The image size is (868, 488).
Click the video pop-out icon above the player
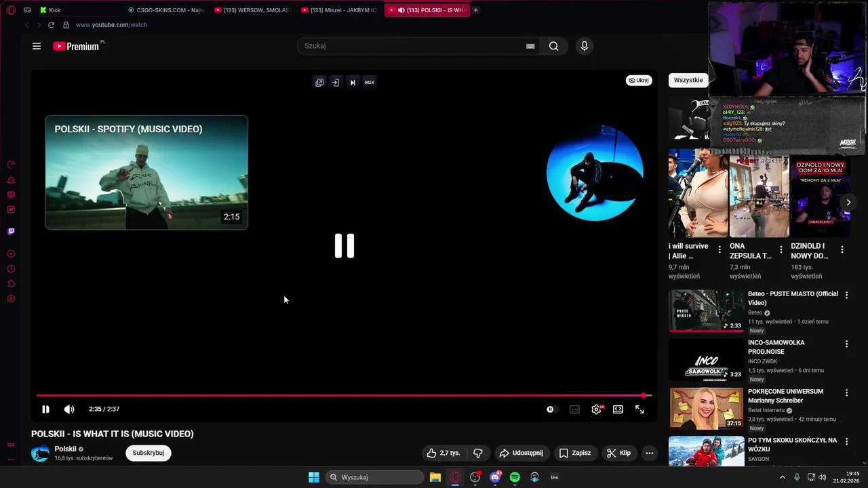[x=319, y=82]
